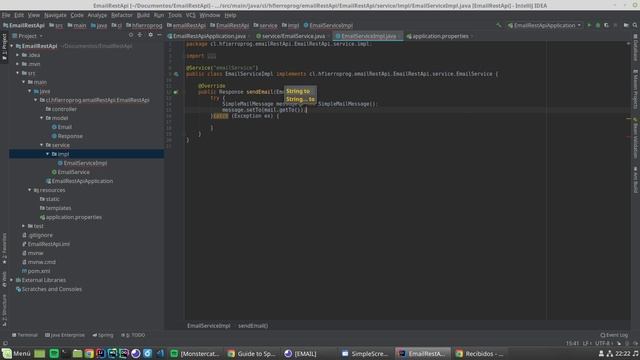Toggle the Bean Validation tool window
Screen dimensions: 640x360
pos(636,138)
